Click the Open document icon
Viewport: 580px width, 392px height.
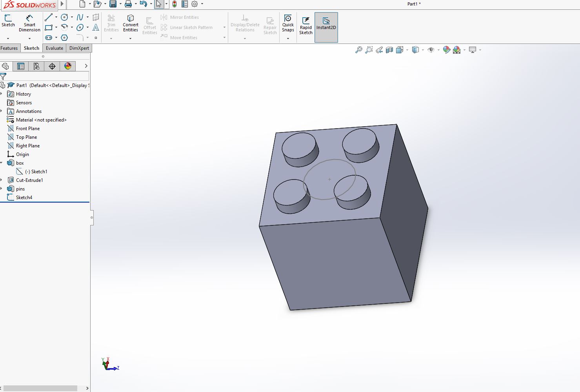(97, 4)
